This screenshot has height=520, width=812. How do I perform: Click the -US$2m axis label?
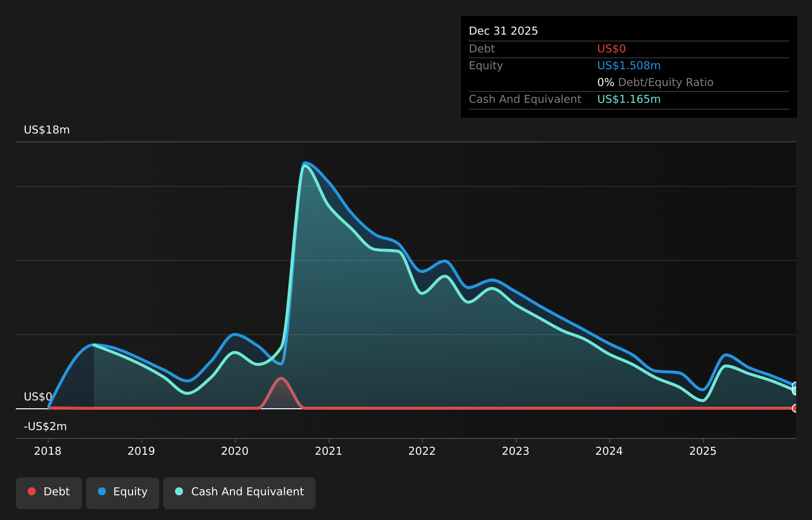(45, 426)
